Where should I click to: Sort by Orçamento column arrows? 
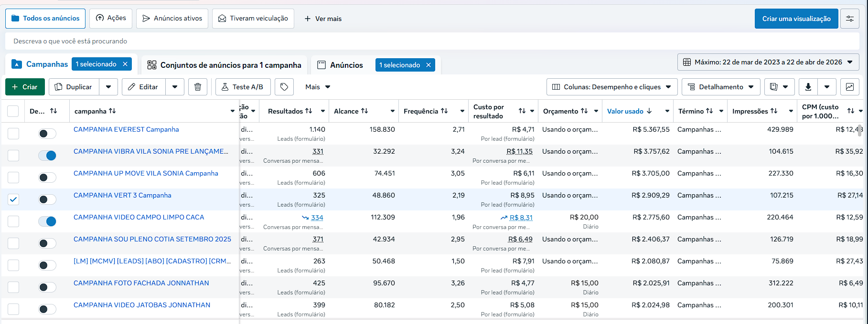(x=584, y=111)
